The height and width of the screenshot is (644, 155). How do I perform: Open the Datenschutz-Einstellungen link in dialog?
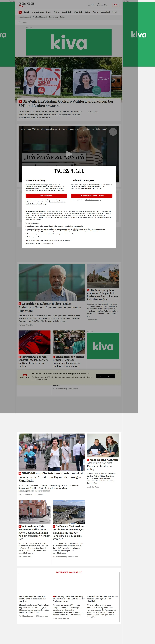tap(57, 202)
